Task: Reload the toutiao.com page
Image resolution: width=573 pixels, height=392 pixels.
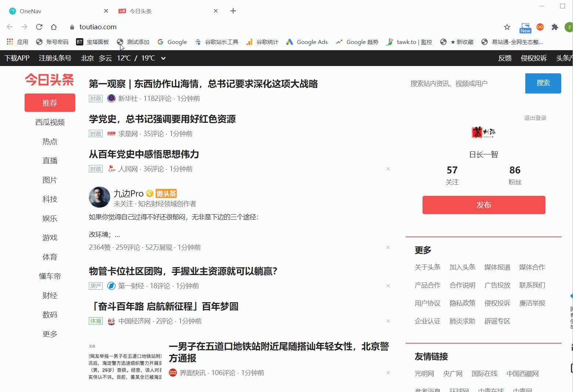Action: 39,27
